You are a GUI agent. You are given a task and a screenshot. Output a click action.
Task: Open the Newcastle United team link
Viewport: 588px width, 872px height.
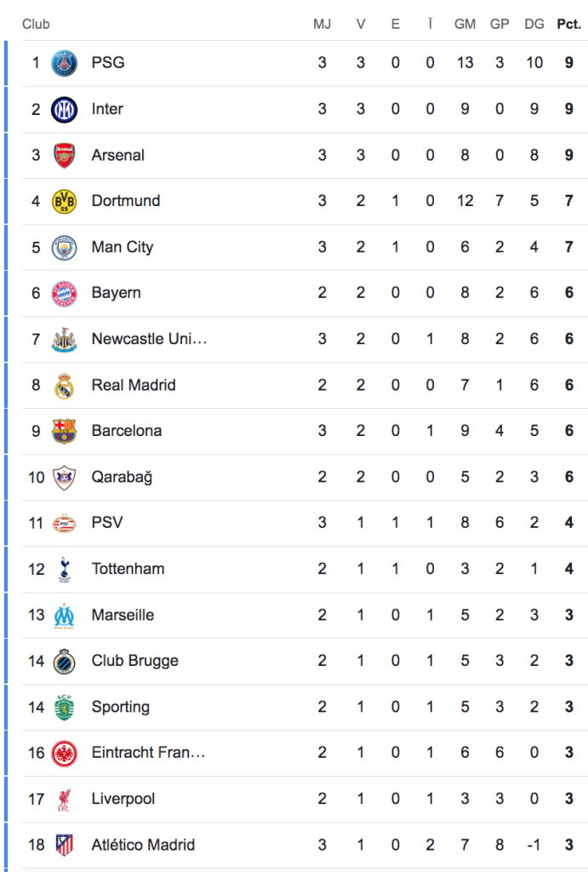149,339
